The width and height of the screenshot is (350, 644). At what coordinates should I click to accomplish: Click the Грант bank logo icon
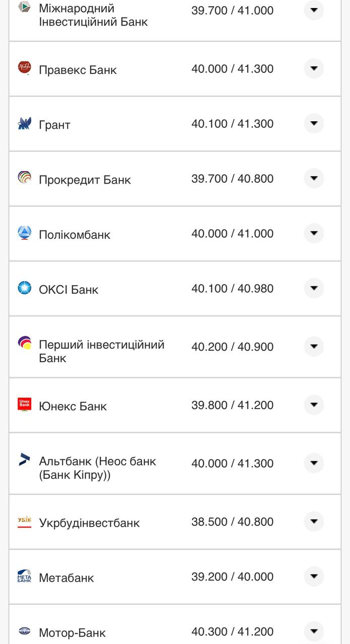[x=24, y=123]
